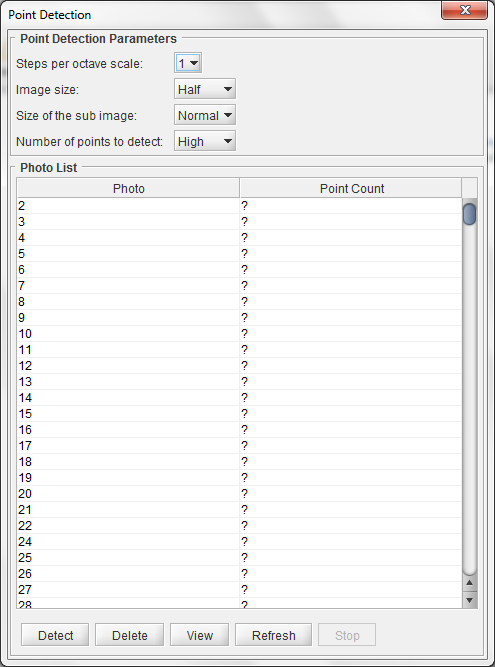This screenshot has height=667, width=495.
Task: Select photo 15 in Photo List
Action: click(x=239, y=414)
